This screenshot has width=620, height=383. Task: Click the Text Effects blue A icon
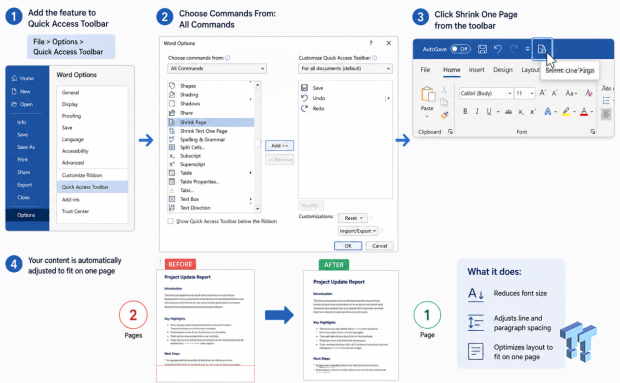(x=548, y=111)
